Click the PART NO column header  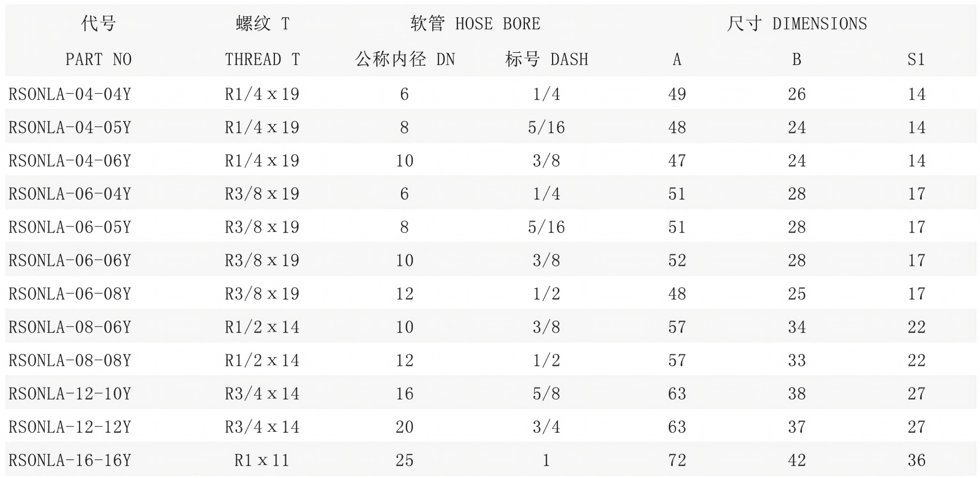pos(98,59)
